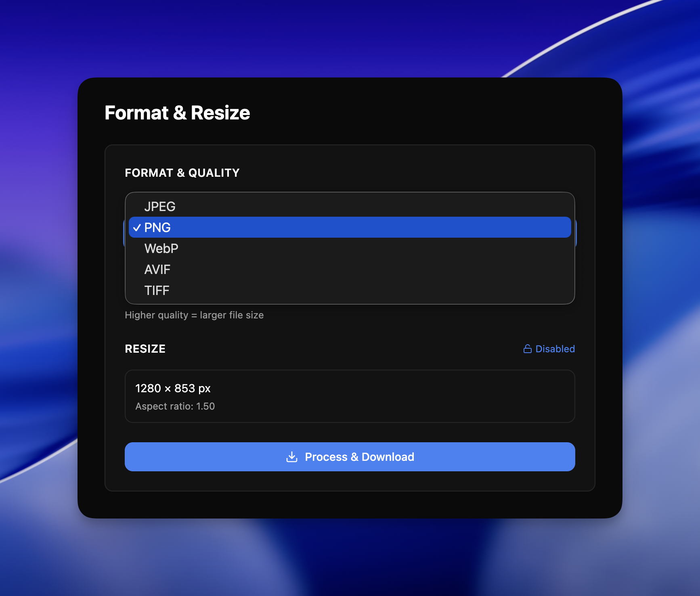
Task: Pick TIFF as the export format
Action: [x=157, y=290]
